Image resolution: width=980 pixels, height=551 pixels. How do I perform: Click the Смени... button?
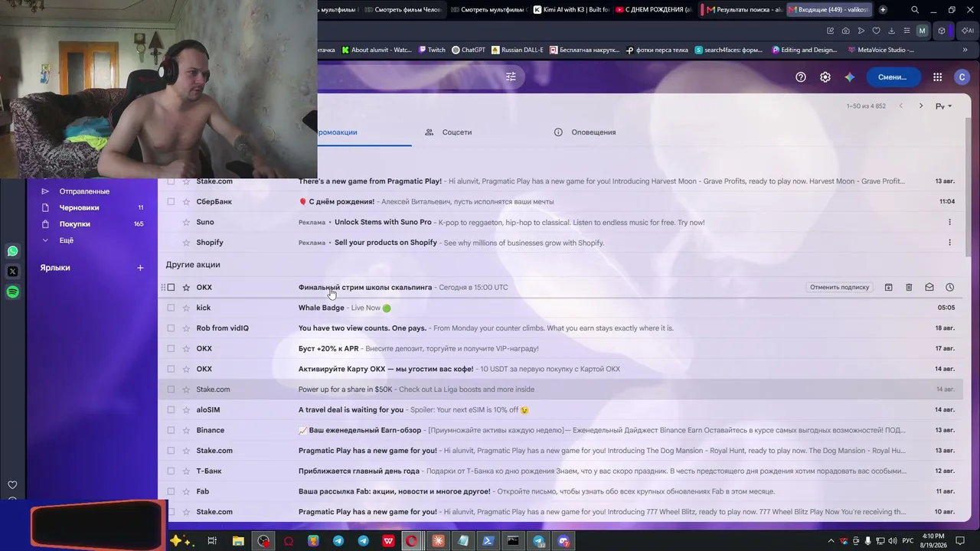point(893,77)
